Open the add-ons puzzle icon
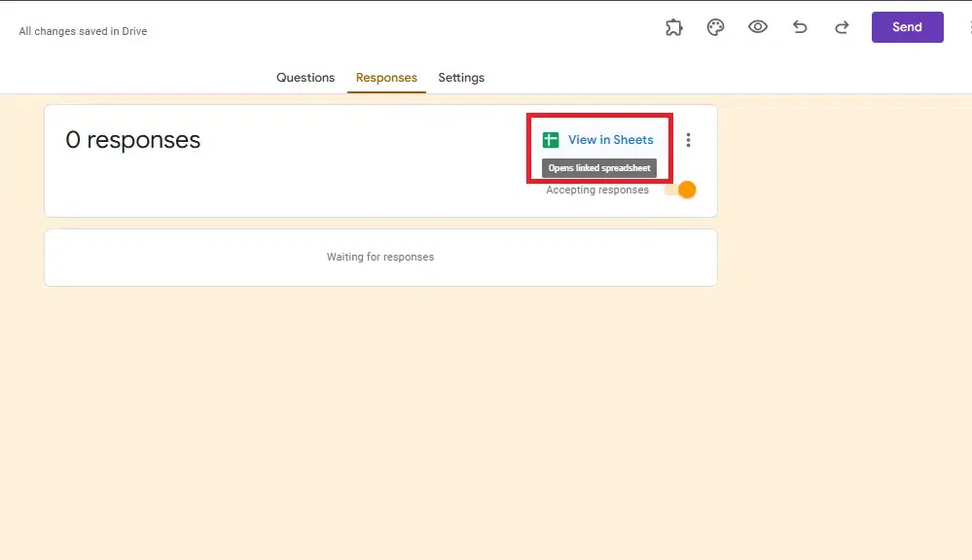The image size is (972, 560). coord(674,27)
